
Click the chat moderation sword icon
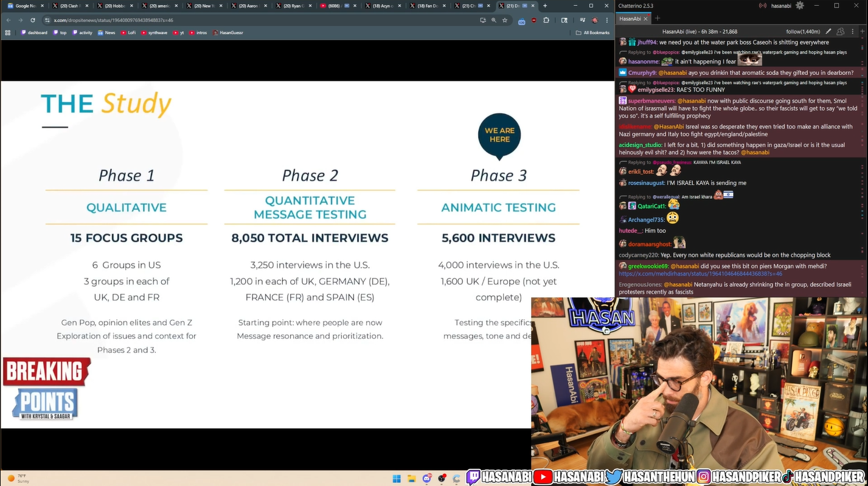tap(828, 31)
